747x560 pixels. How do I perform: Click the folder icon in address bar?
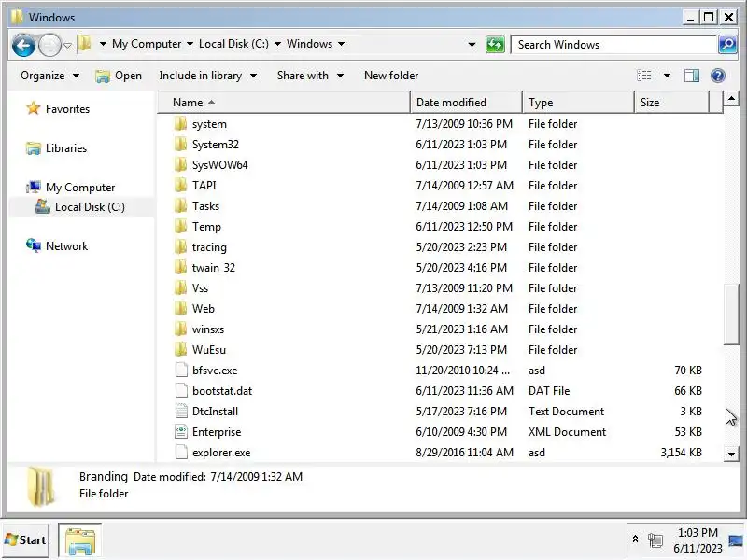pyautogui.click(x=85, y=44)
